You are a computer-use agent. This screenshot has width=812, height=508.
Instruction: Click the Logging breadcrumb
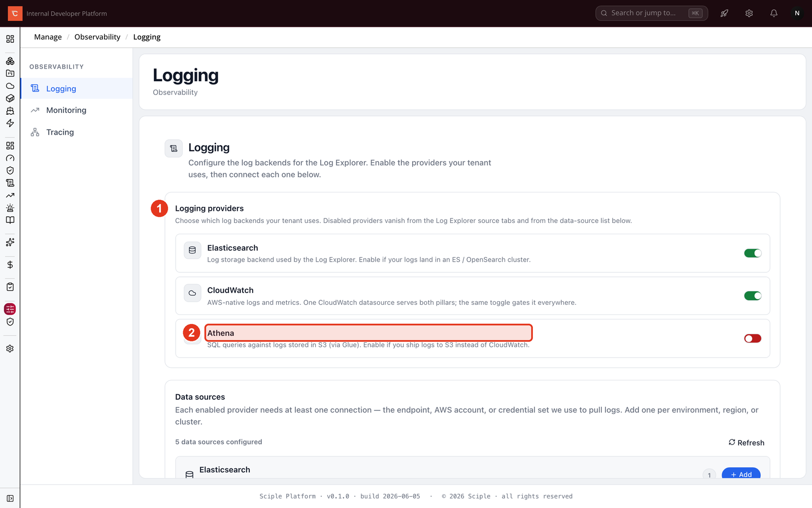pos(147,37)
